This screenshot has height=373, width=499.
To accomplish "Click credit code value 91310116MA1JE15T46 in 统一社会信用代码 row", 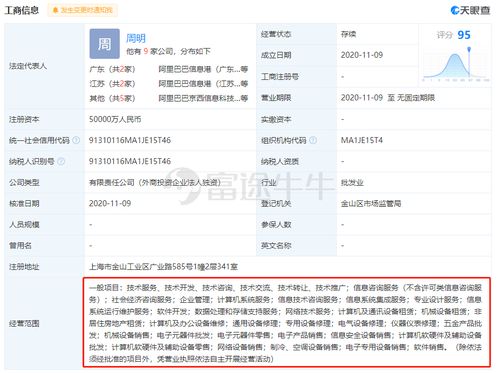I will point(130,140).
